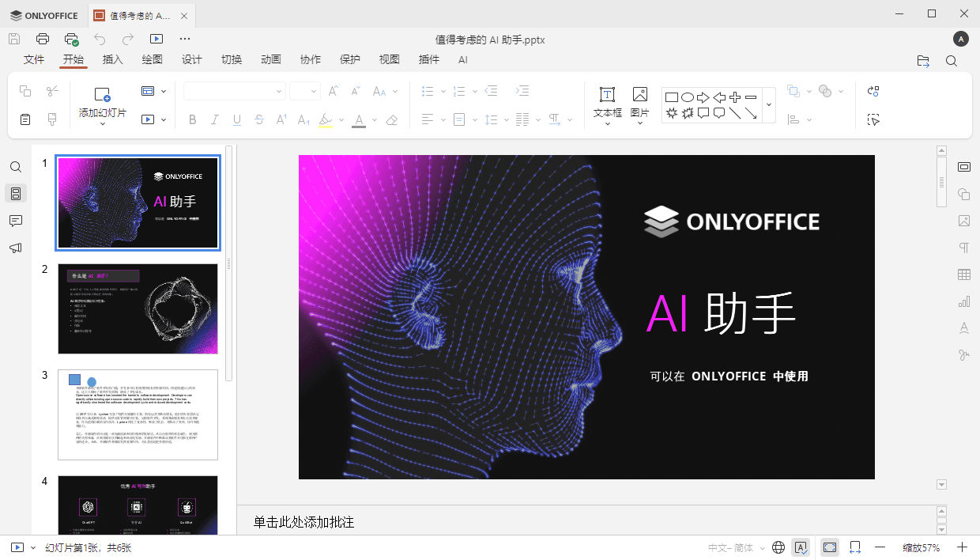Open the Search tool in left sidebar
This screenshot has width=980, height=560.
pos(16,167)
